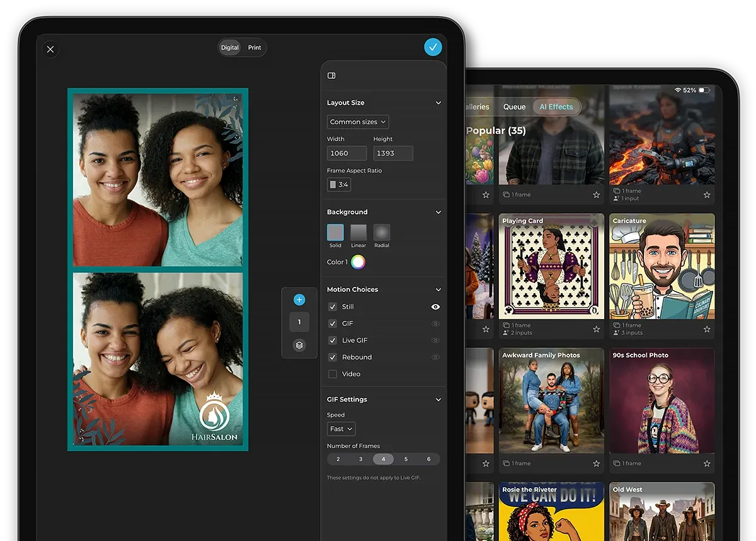Collapse the GIF Settings section
This screenshot has height=541, width=756.
click(x=438, y=400)
